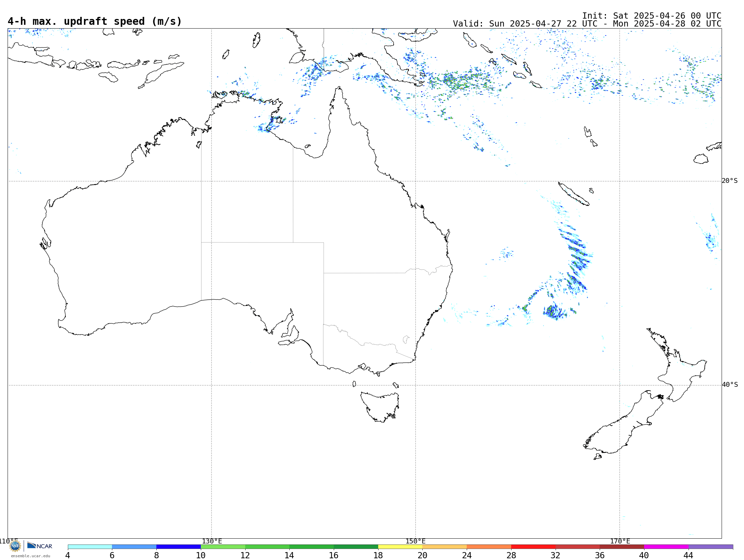Click the 'Init: Sat 2025-04-26 00 UTC' text
The height and width of the screenshot is (560, 744).
pyautogui.click(x=652, y=16)
